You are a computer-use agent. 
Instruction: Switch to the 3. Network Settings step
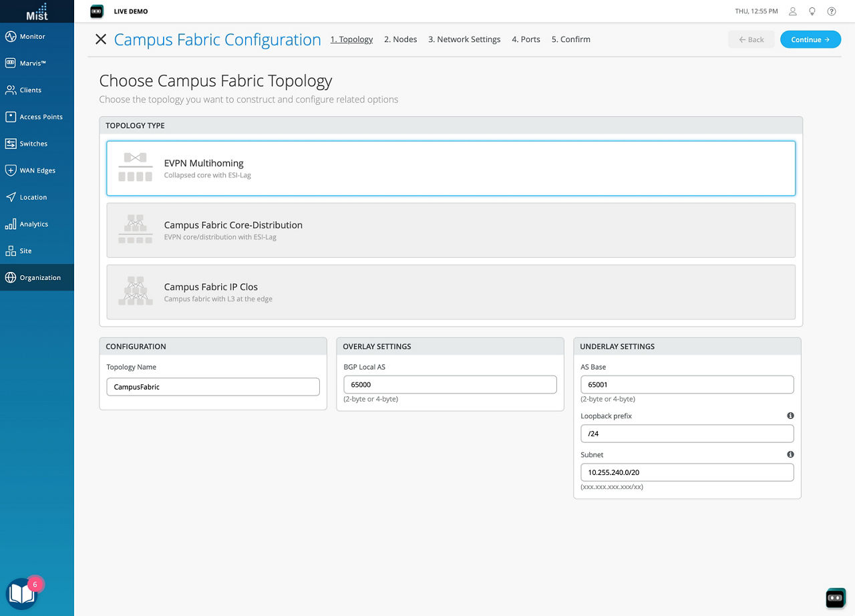pos(464,39)
